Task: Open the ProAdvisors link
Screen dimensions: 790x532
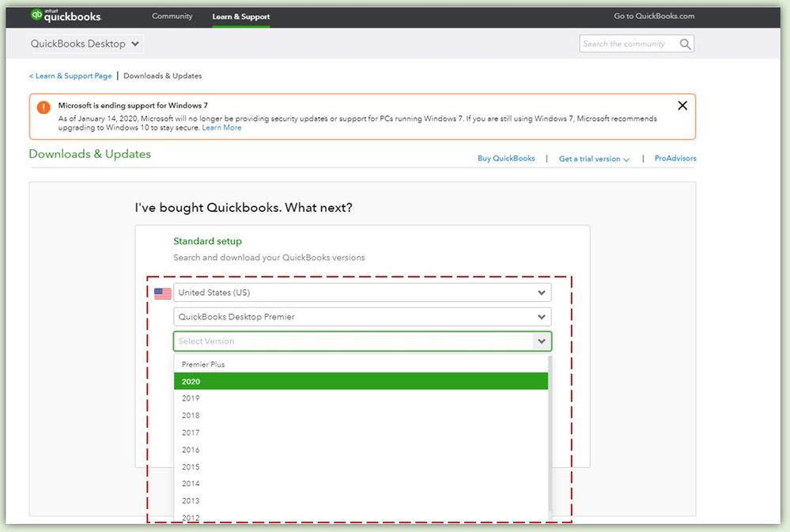Action: pos(675,158)
